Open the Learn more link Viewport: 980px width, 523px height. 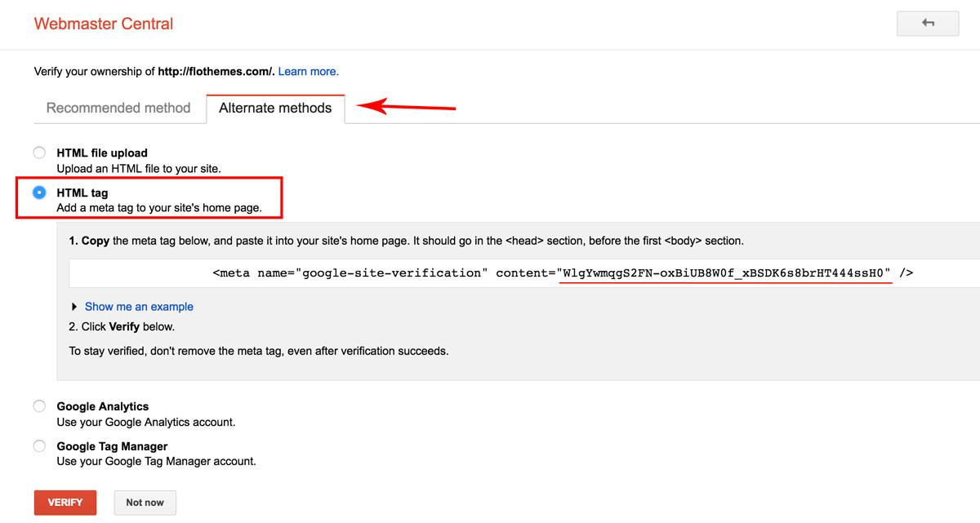click(x=308, y=71)
